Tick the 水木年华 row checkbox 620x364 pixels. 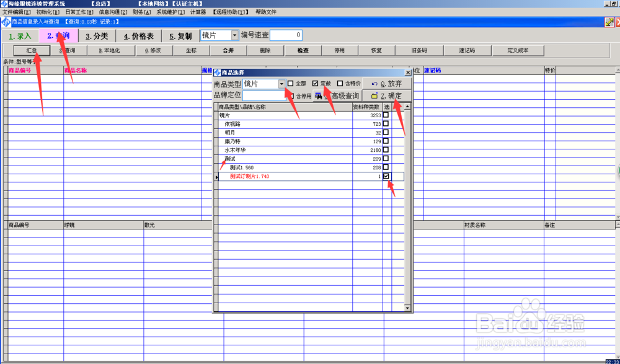tap(386, 150)
